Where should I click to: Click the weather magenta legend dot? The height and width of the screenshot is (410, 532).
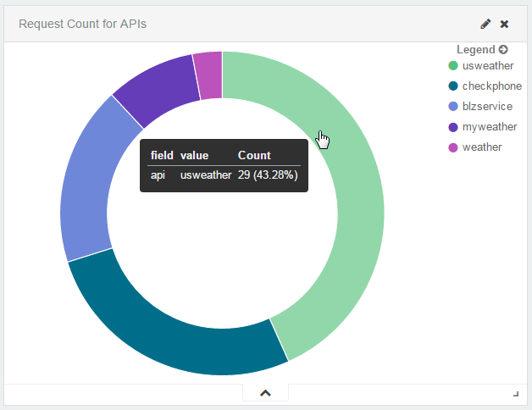click(x=453, y=147)
